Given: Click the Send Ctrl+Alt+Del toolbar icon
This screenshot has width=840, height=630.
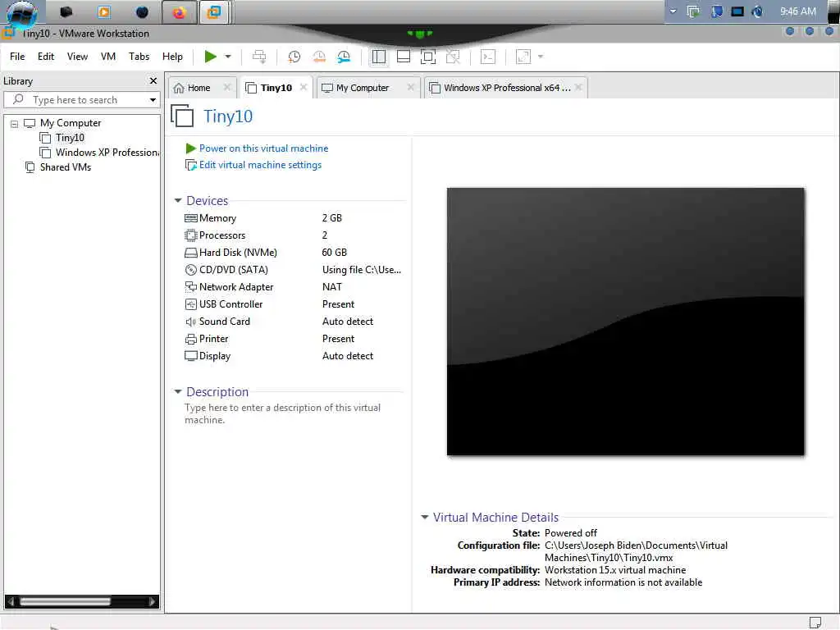Looking at the screenshot, I should (259, 57).
